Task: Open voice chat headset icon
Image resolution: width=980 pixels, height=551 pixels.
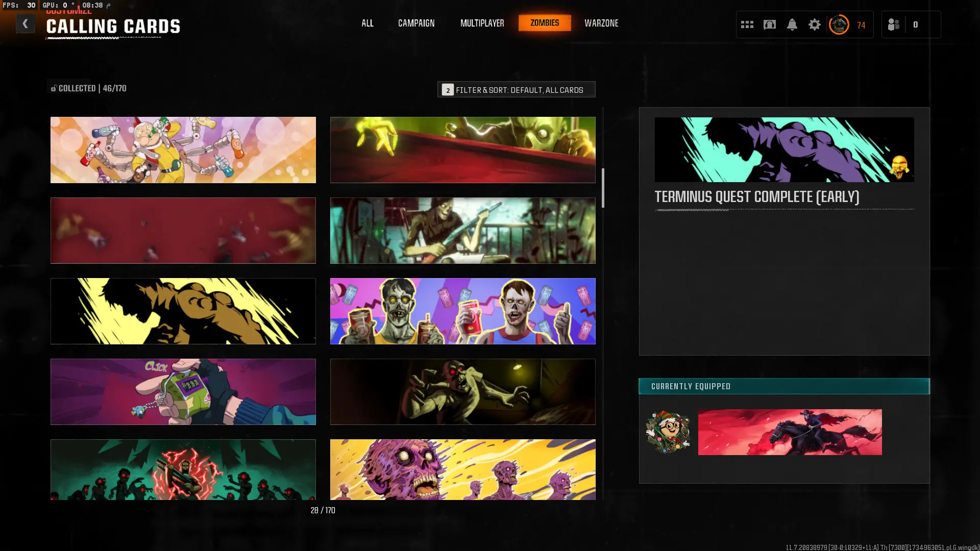Action: point(769,24)
